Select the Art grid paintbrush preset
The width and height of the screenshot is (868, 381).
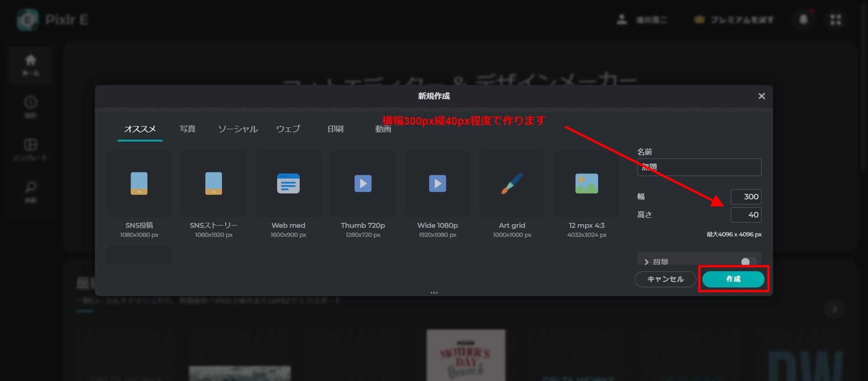512,183
